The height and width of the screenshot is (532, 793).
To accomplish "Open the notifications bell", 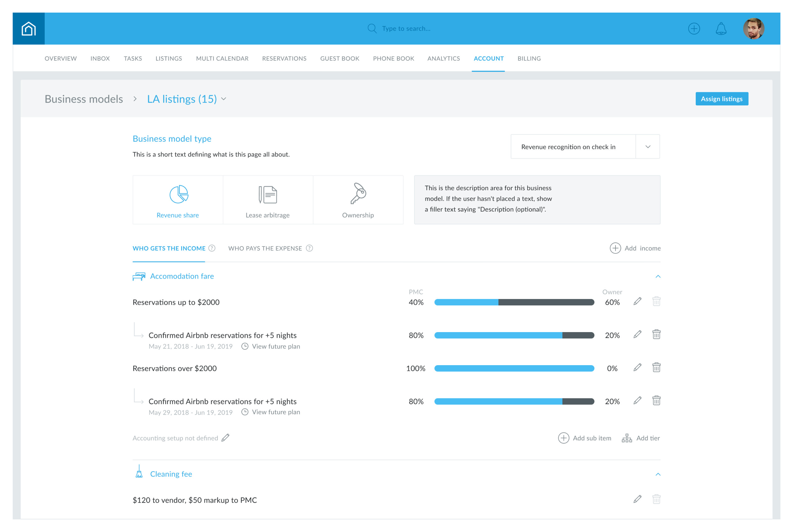I will 721,29.
